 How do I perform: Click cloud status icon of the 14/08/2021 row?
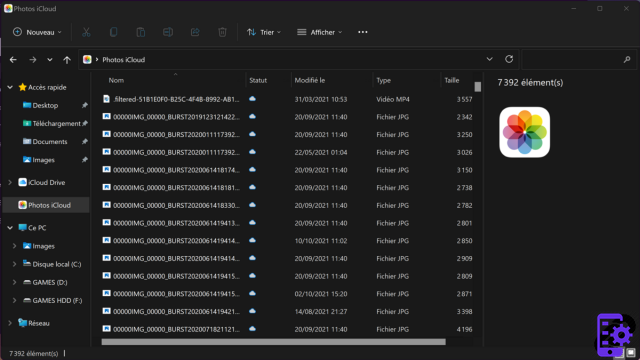(253, 311)
